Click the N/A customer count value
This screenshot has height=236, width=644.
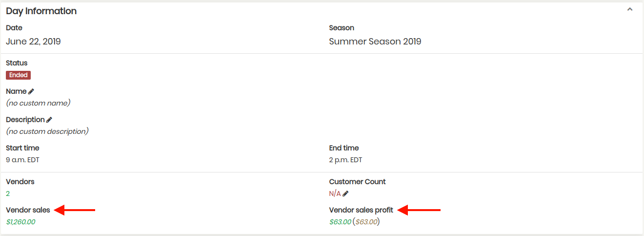coord(335,193)
